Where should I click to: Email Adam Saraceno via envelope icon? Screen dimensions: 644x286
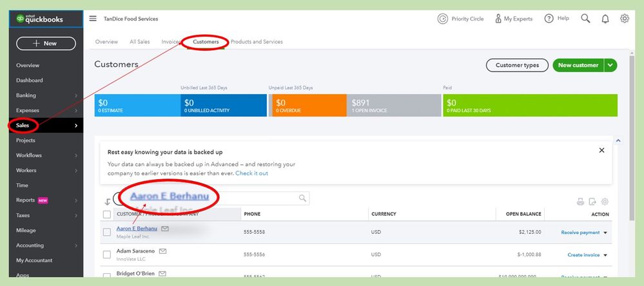click(163, 251)
